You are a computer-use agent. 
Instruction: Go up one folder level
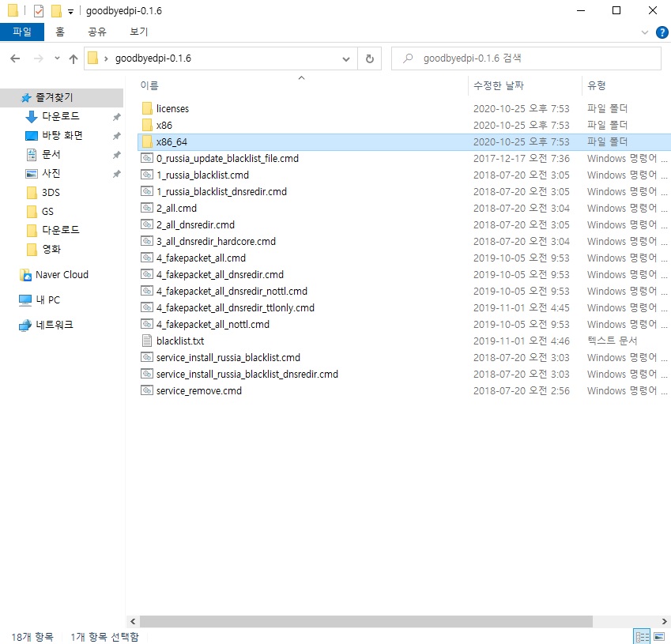tap(74, 58)
